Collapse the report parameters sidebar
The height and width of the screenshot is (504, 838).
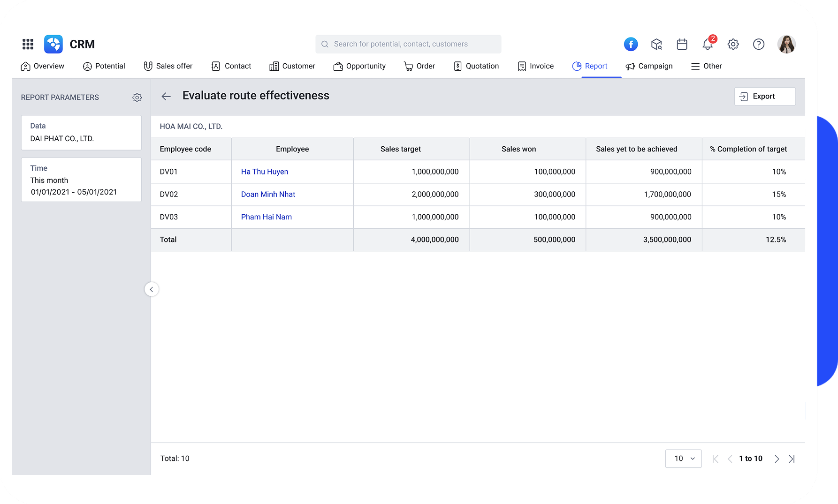151,289
